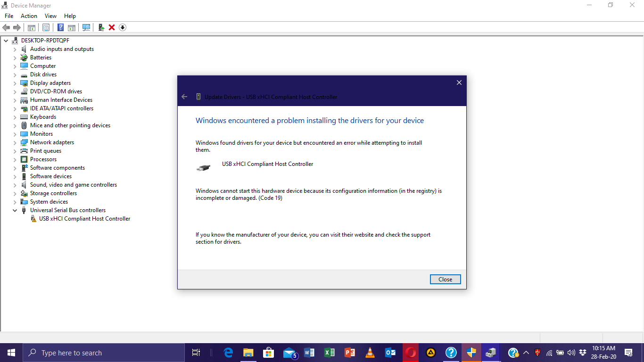Click the Help question mark toolbar icon
Viewport: 644px width, 362px height.
coord(60,27)
